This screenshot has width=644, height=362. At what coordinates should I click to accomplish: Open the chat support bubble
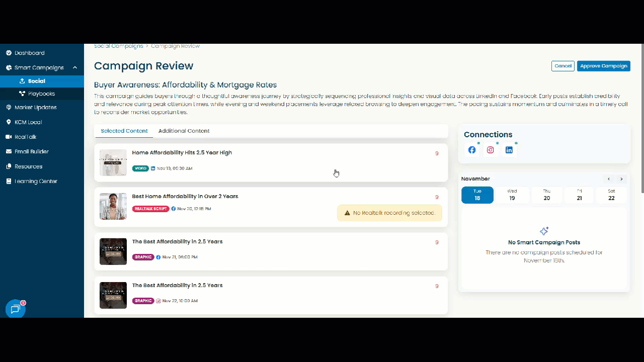coord(15,309)
